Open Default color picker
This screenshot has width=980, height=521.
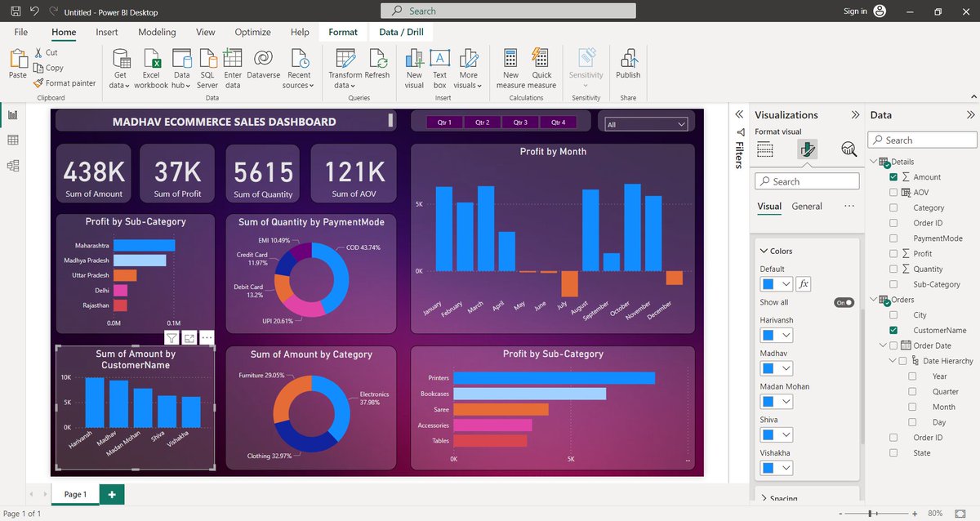(x=777, y=284)
